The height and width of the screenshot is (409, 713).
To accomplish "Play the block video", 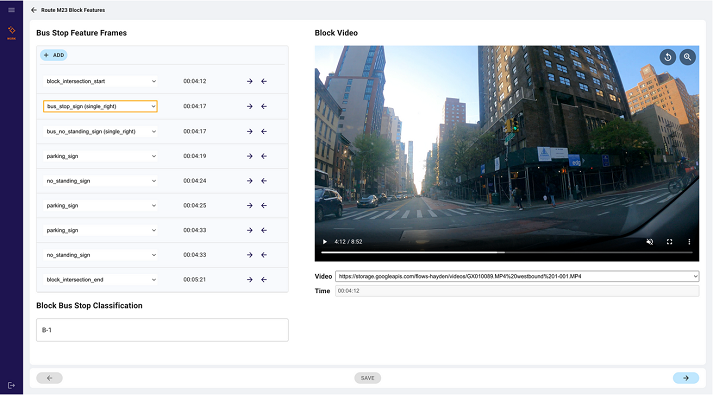I will (324, 242).
